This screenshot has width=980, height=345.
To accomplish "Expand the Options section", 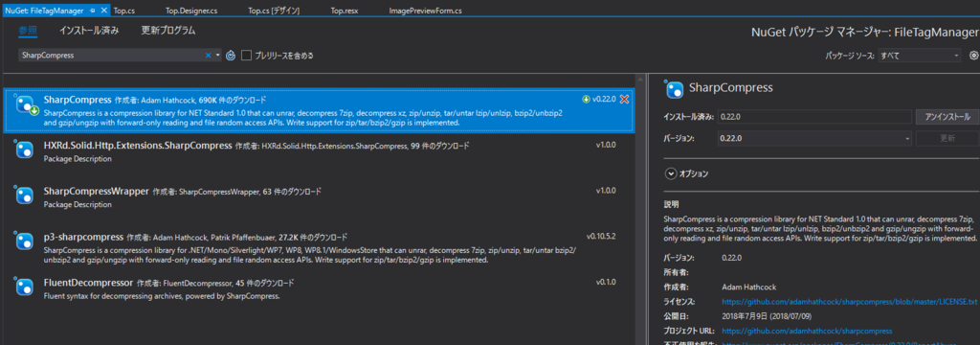I will (x=671, y=173).
